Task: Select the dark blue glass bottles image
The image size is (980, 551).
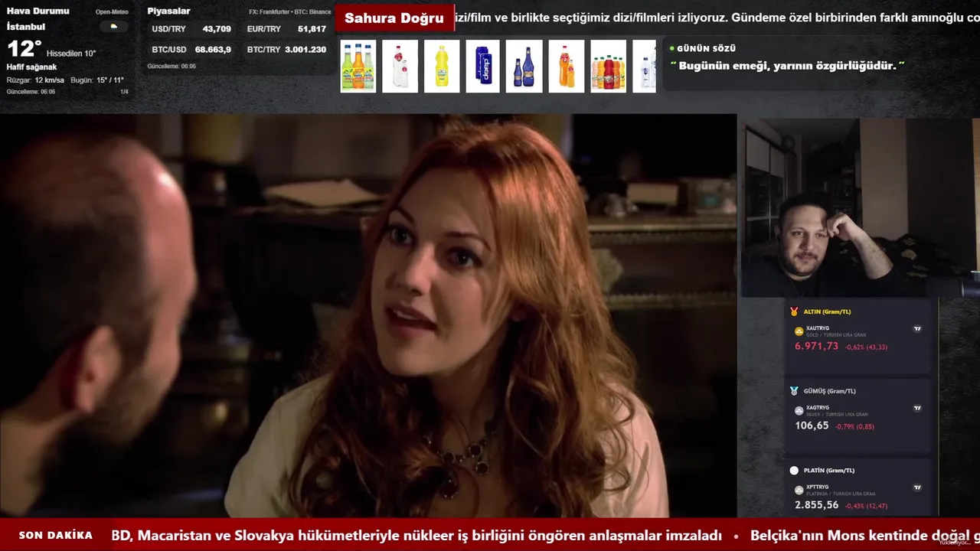Action: 524,67
